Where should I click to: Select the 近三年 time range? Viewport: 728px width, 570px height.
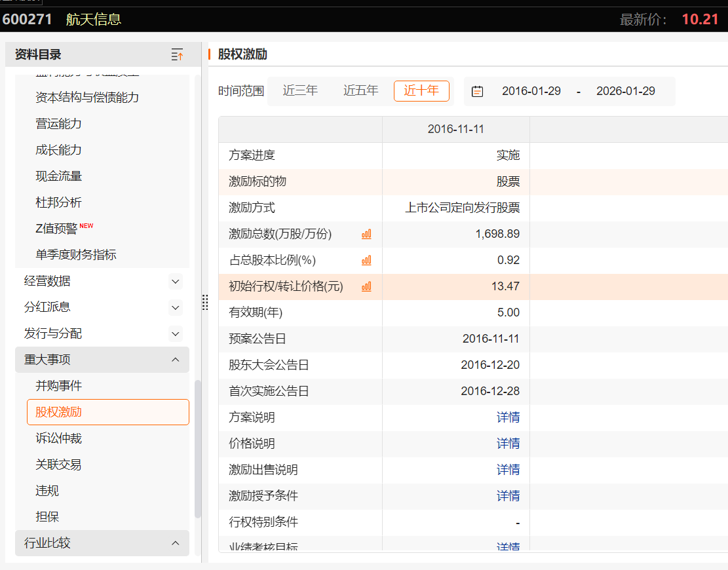(300, 91)
